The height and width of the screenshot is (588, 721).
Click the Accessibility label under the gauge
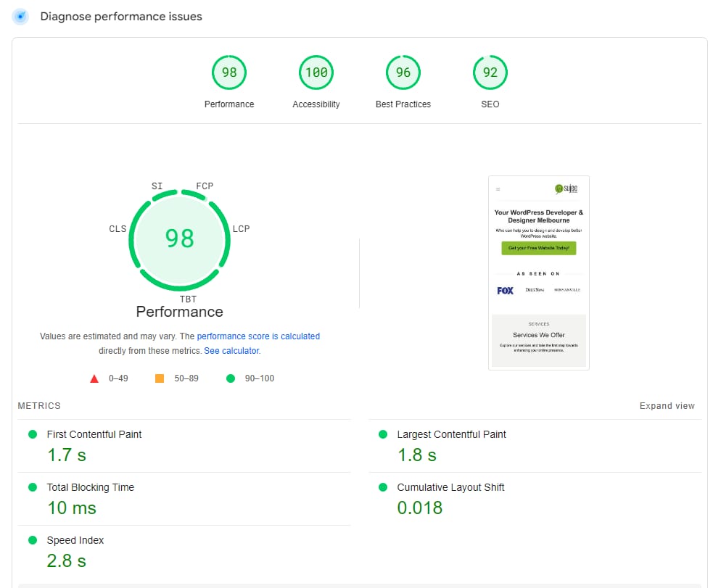click(x=316, y=104)
